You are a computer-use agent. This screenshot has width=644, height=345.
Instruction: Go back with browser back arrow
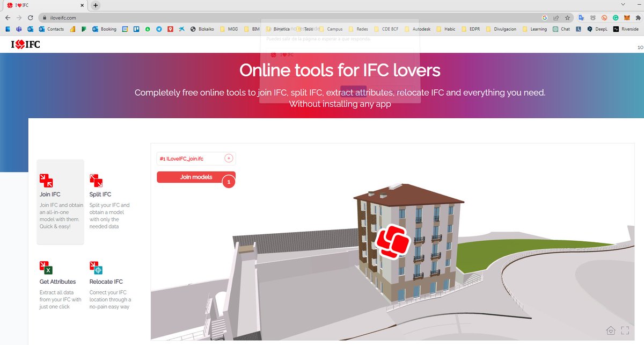[x=9, y=18]
